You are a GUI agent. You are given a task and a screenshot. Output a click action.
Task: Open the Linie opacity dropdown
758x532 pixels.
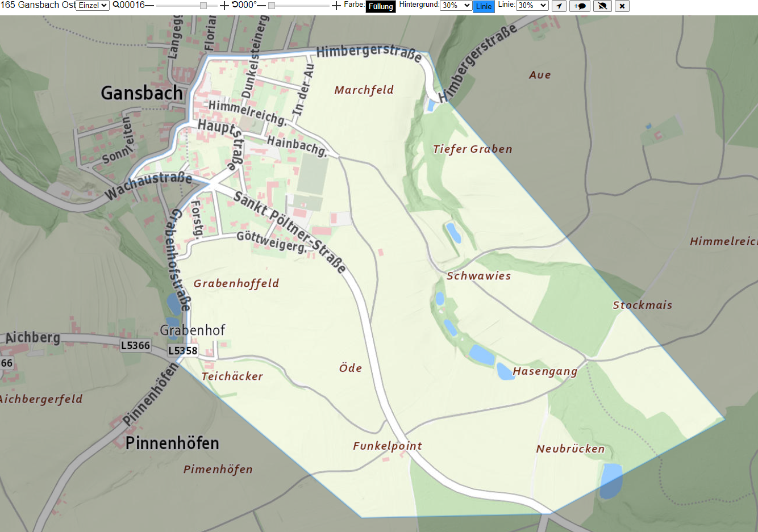coord(532,5)
